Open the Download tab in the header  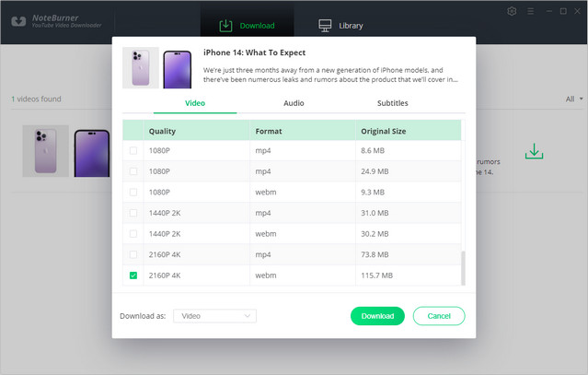(247, 26)
